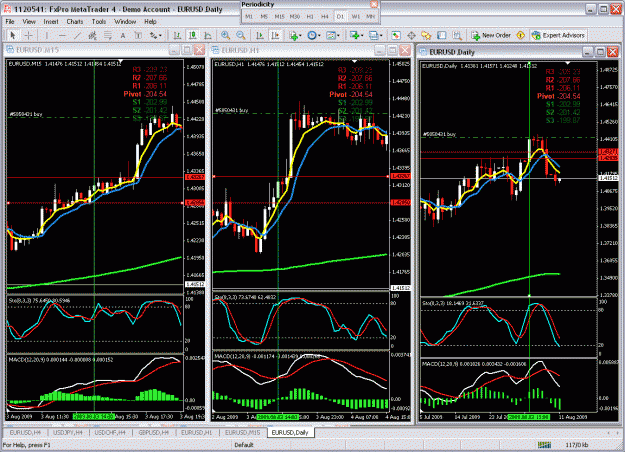This screenshot has width=625, height=452.
Task: Select the Fibonacci retracement tool
Action: (x=108, y=35)
